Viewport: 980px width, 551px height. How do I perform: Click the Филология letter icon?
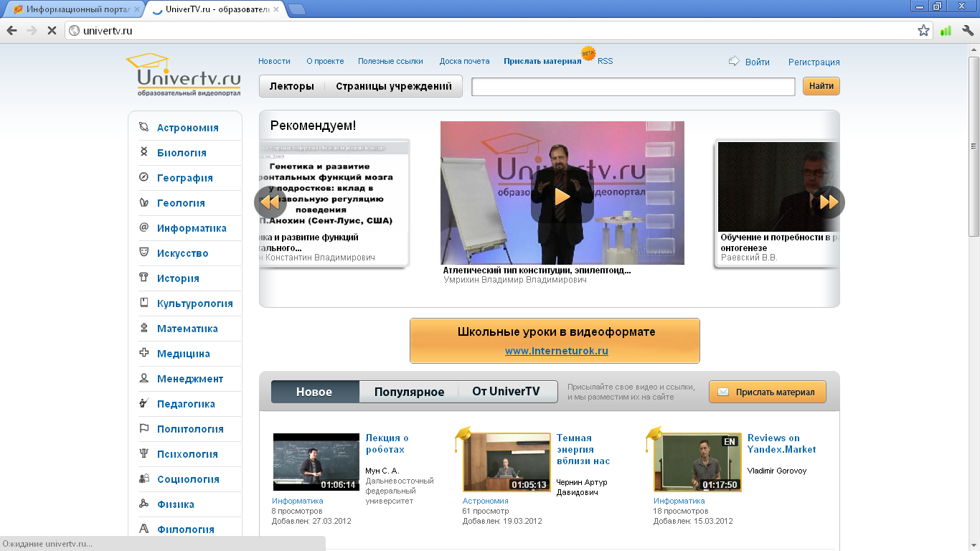click(x=143, y=529)
